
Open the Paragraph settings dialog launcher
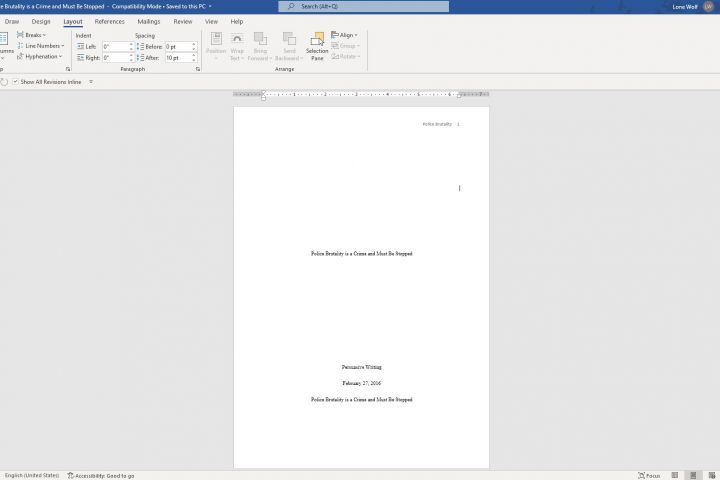(198, 69)
